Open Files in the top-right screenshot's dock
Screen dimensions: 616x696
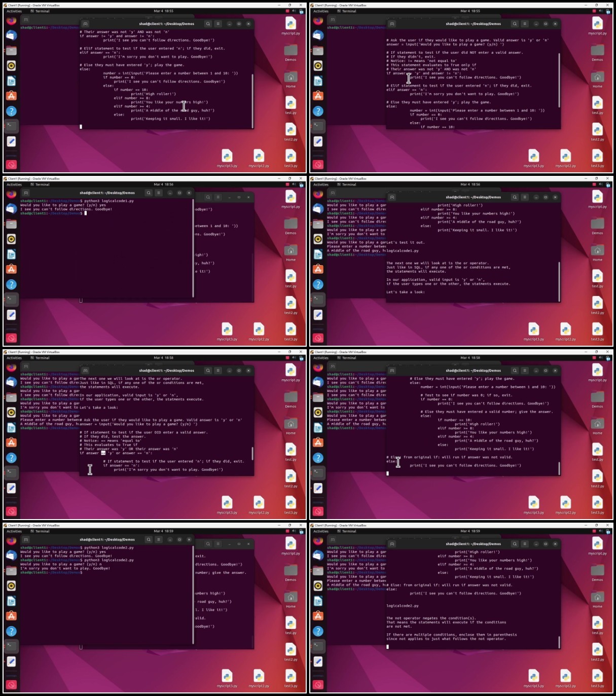point(318,51)
